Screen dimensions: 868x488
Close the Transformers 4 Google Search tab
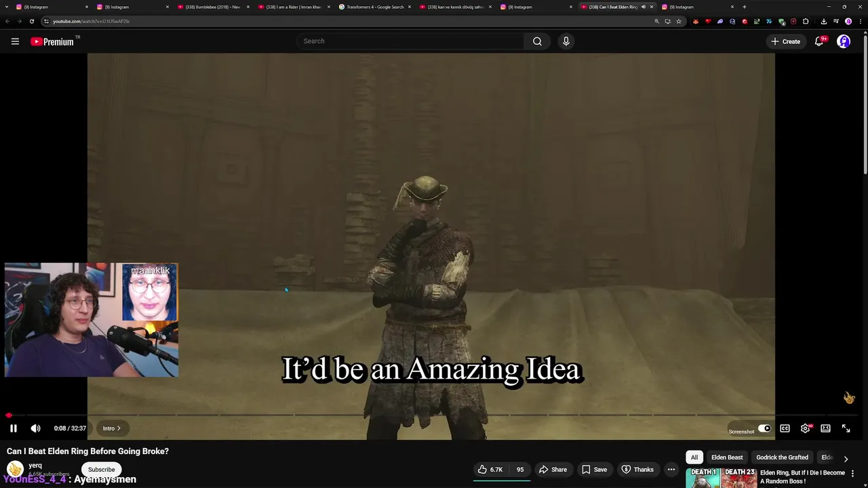tap(410, 7)
